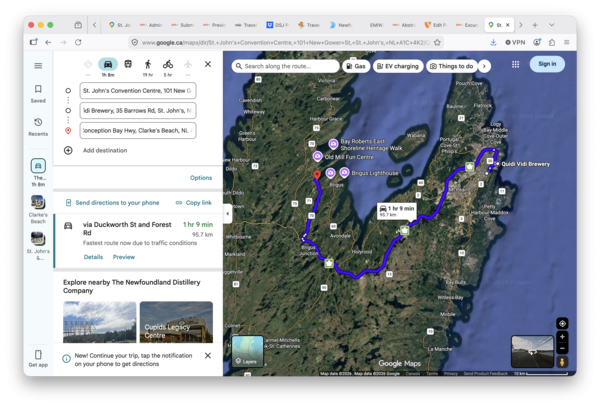Screen dimensions: 600x407
Task: Switch map Layers view
Action: click(247, 351)
